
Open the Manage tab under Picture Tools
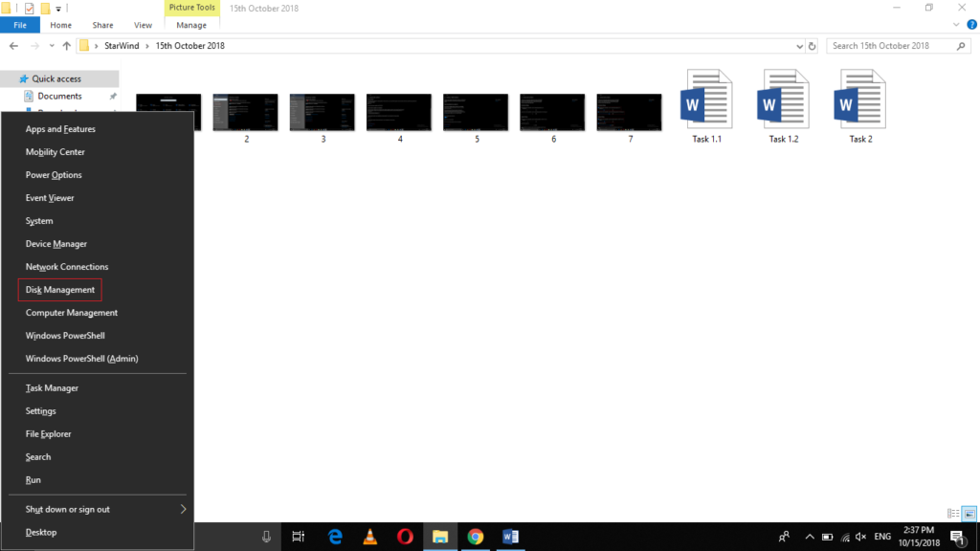point(191,25)
